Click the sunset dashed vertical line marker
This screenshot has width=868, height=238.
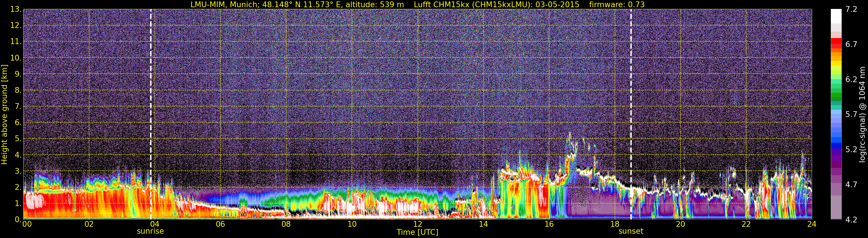coord(631,114)
